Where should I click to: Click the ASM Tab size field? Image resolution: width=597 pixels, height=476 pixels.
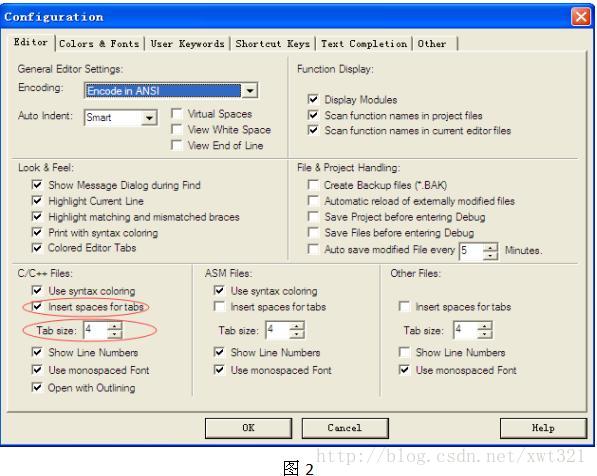278,330
